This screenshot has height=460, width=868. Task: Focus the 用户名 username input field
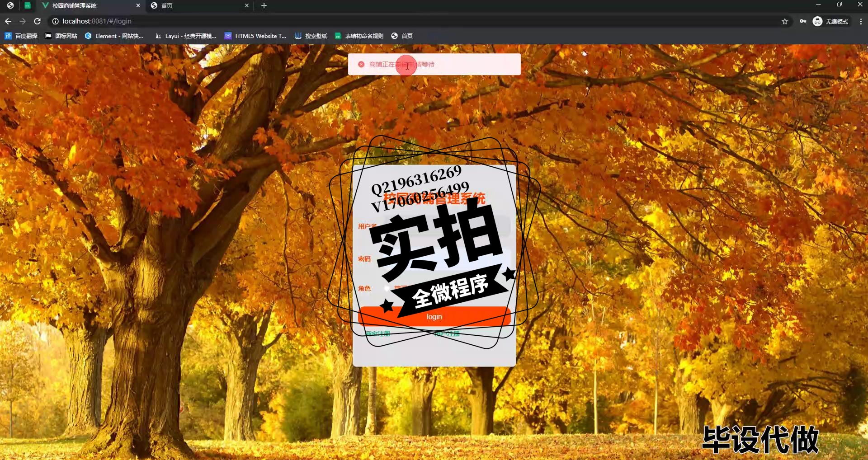click(447, 226)
